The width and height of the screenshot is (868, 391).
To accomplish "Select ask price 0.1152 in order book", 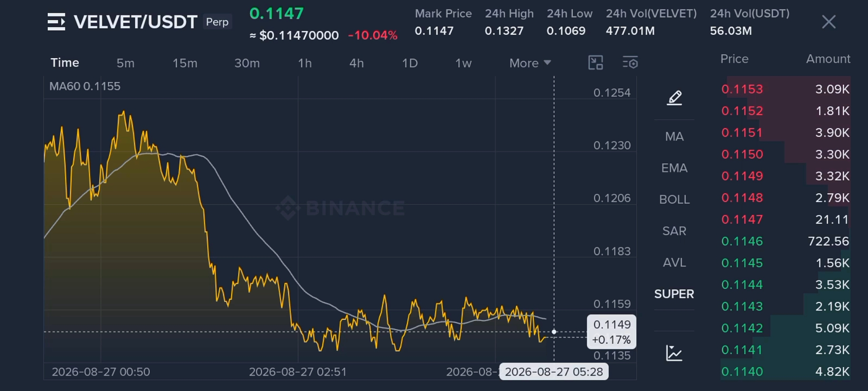I will pos(742,111).
